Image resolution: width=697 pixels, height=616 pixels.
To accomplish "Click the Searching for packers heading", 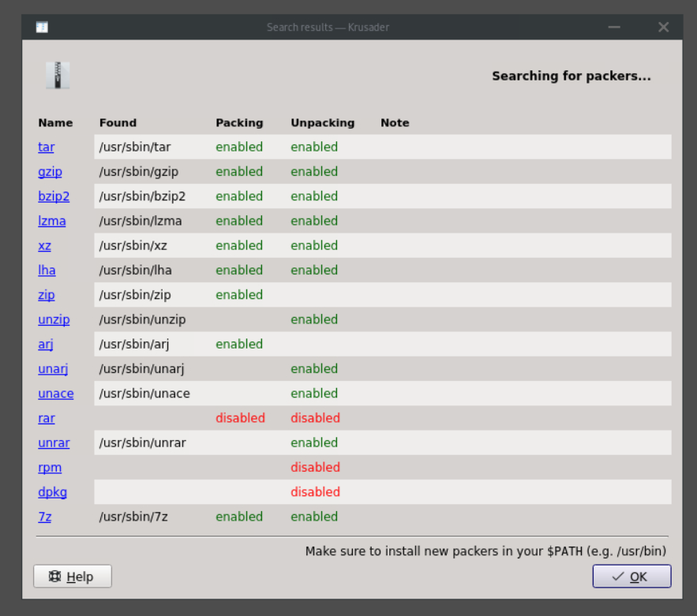I will [571, 76].
